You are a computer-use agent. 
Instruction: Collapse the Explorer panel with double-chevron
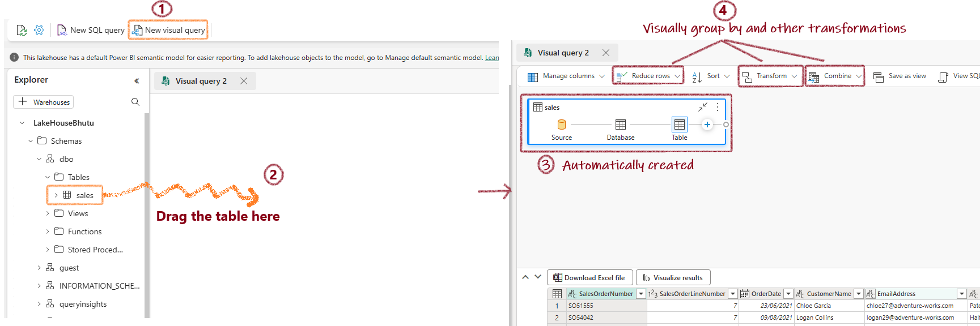click(x=137, y=81)
